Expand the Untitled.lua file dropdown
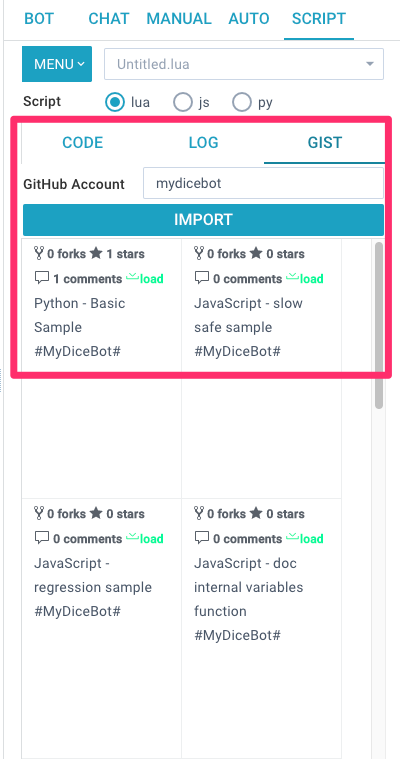The width and height of the screenshot is (400, 759). (x=244, y=64)
